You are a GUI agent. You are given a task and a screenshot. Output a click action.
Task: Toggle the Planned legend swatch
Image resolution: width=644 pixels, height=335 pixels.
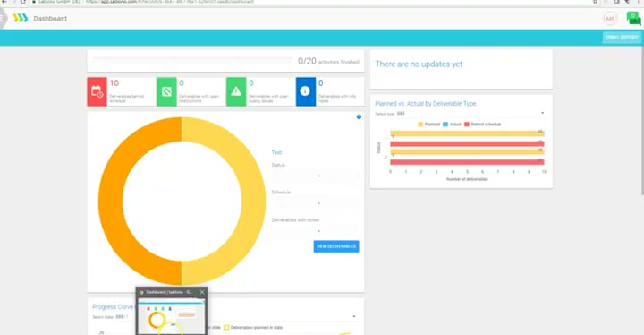coord(420,125)
